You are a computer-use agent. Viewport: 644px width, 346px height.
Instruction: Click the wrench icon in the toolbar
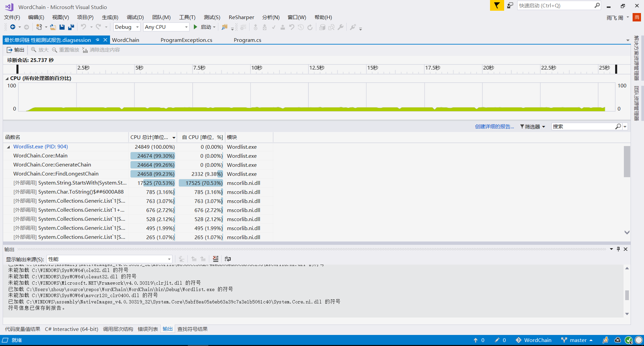(x=340, y=27)
